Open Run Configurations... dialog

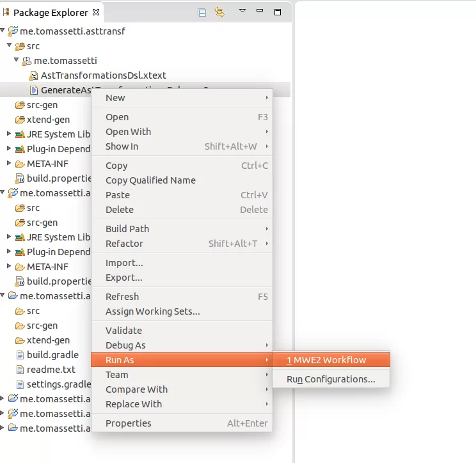331,379
